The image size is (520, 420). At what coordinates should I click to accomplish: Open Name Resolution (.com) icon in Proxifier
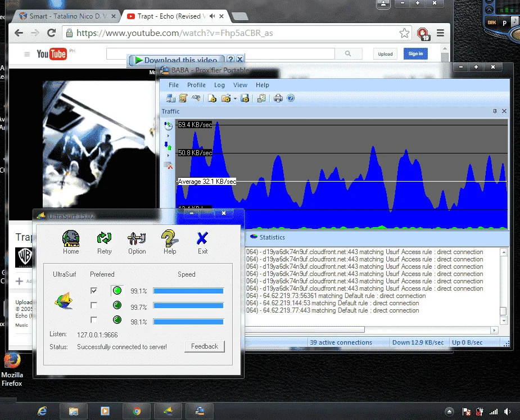[x=196, y=98]
